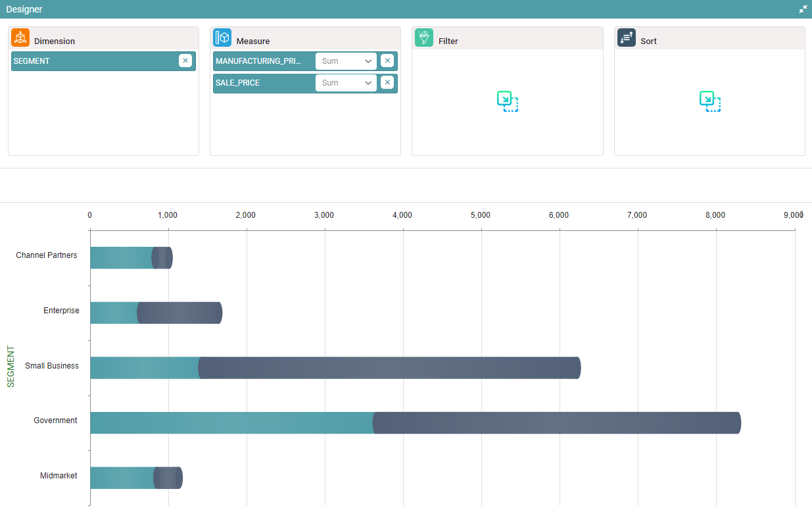Click the dark Channel Partners bar segment
Screen dimensions: 812x510
coord(163,258)
